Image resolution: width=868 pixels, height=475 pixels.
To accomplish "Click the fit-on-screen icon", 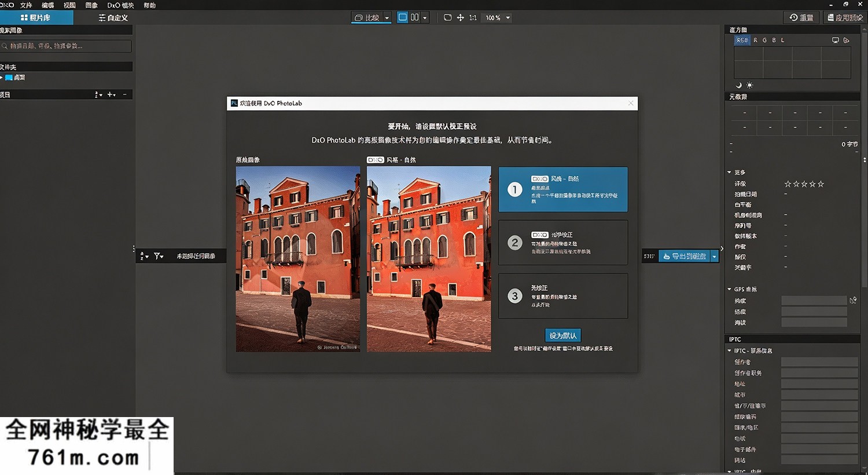I will click(x=447, y=17).
